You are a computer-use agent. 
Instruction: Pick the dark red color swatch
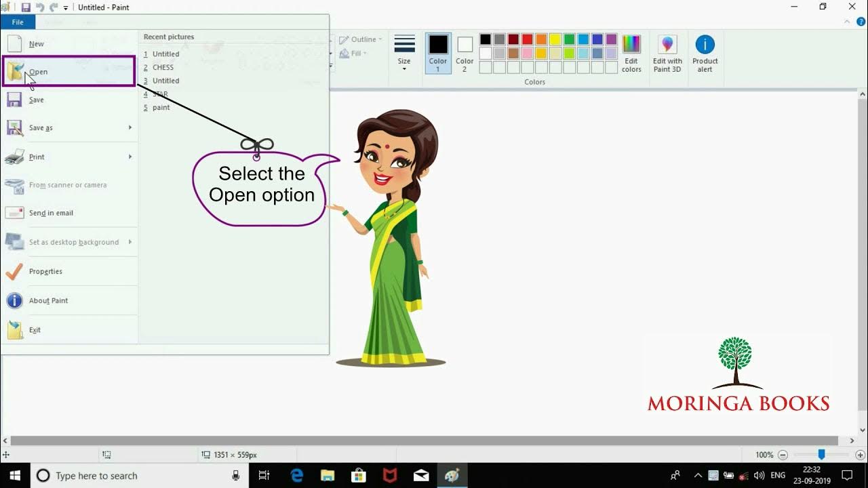pos(513,39)
